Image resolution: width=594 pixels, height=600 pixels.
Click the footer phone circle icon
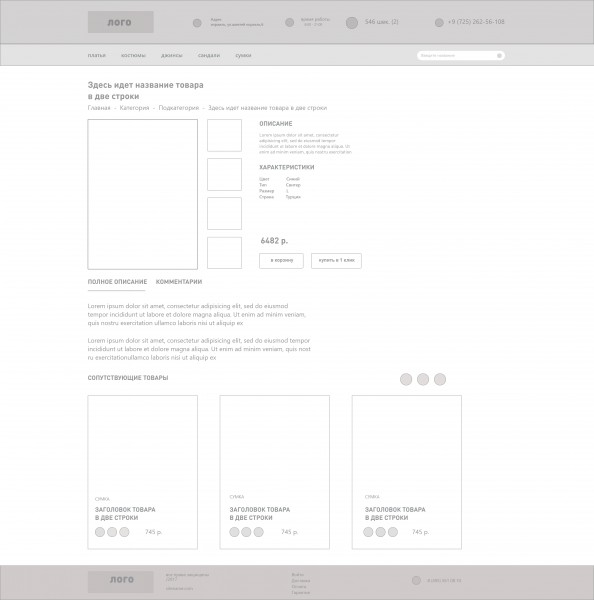pos(416,580)
